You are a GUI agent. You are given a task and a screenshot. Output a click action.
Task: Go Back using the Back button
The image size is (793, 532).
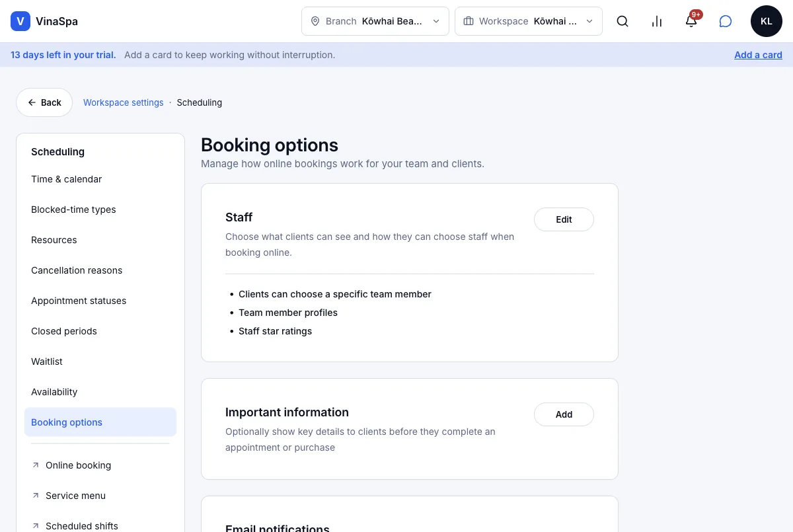[x=44, y=102]
